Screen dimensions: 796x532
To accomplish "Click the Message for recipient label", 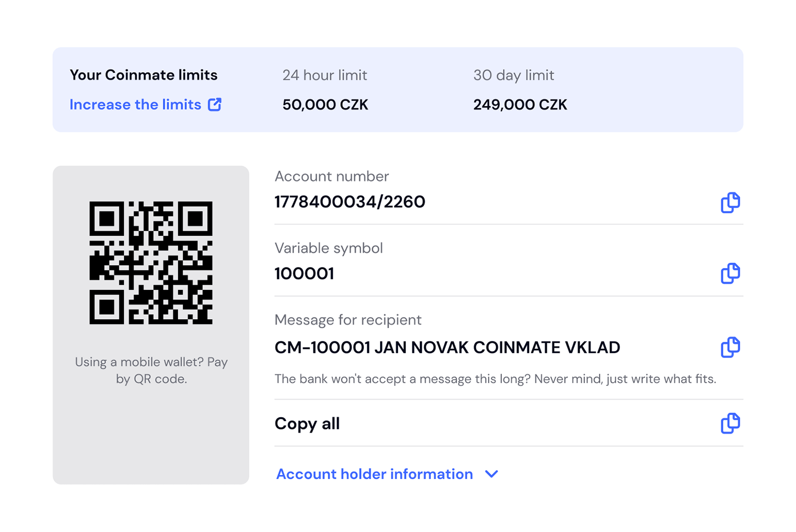I will pos(348,320).
